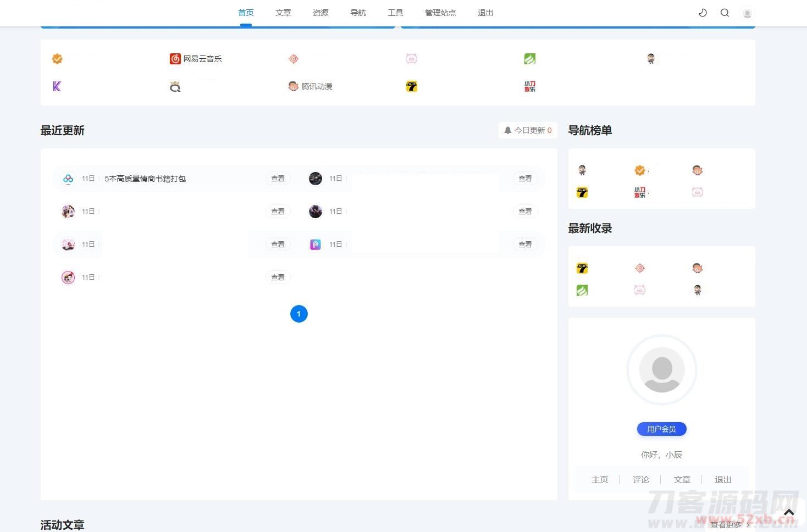Switch to the 工具 tab
The height and width of the screenshot is (532, 807).
(395, 13)
